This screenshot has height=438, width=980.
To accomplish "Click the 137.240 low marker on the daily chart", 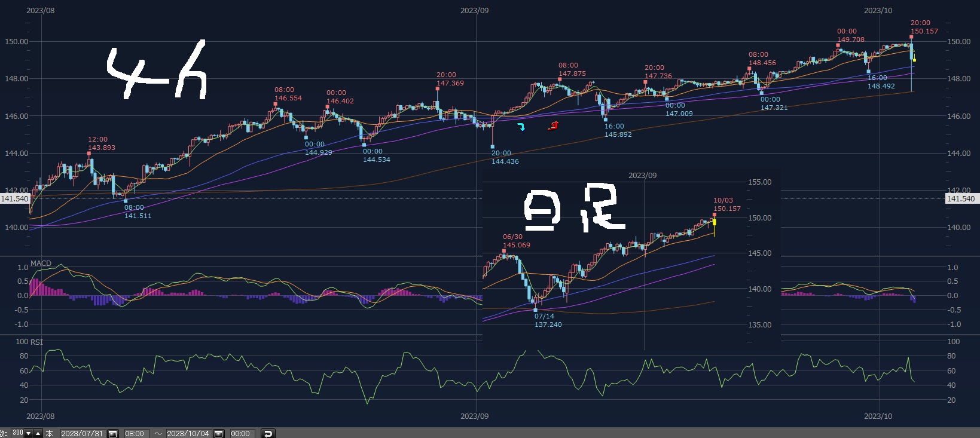I will 548,324.
